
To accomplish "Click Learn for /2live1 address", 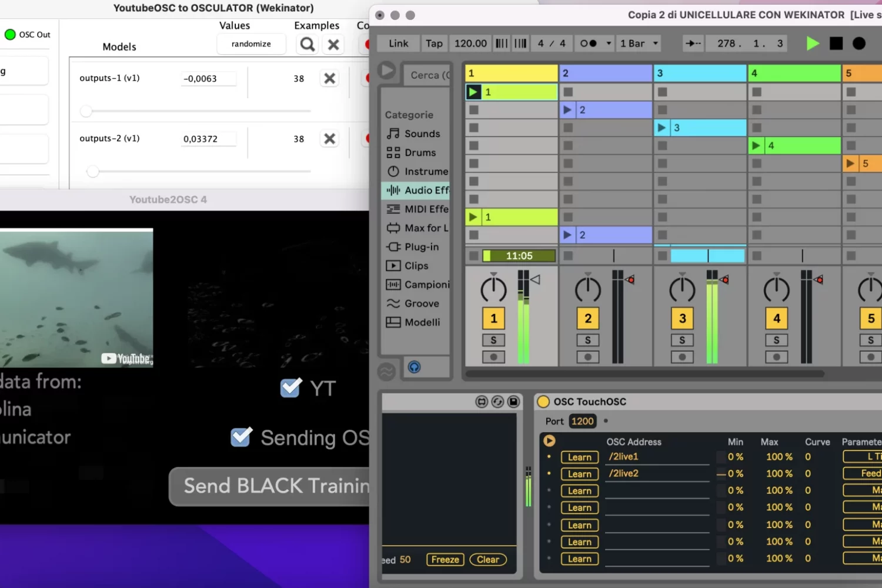I will 580,457.
